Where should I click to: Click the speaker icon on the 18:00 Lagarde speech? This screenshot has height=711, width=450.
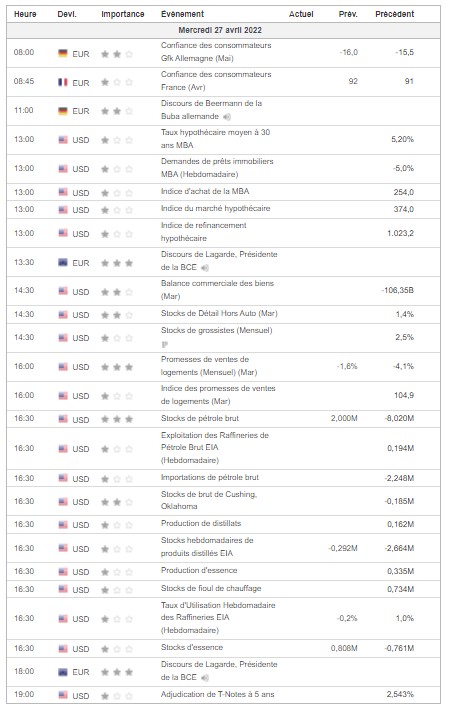pyautogui.click(x=205, y=678)
